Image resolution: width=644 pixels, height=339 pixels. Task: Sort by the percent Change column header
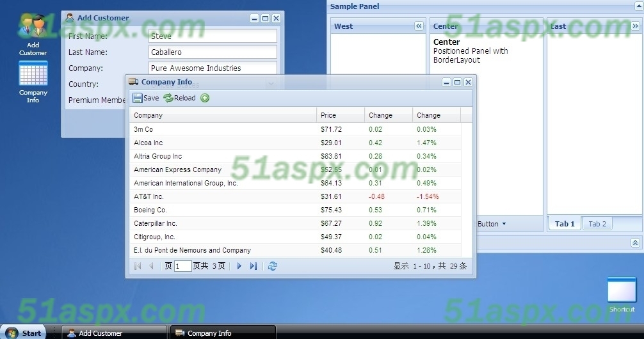click(437, 115)
